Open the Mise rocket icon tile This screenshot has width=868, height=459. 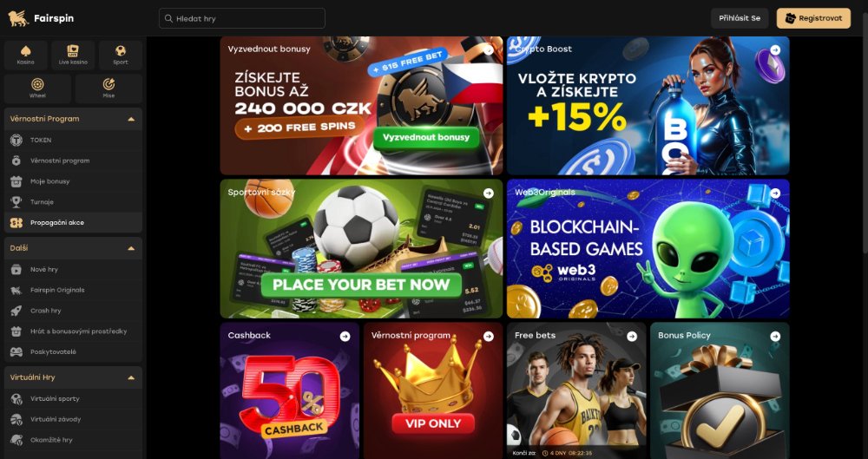108,89
